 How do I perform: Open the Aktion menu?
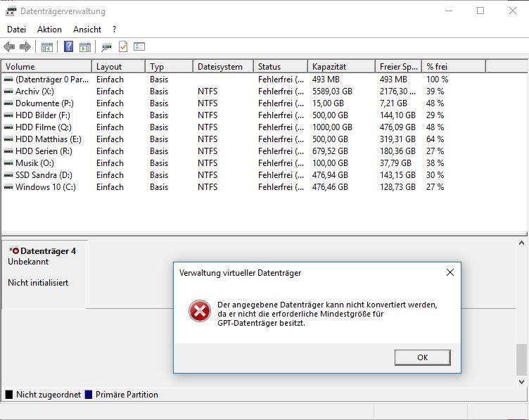[x=49, y=30]
